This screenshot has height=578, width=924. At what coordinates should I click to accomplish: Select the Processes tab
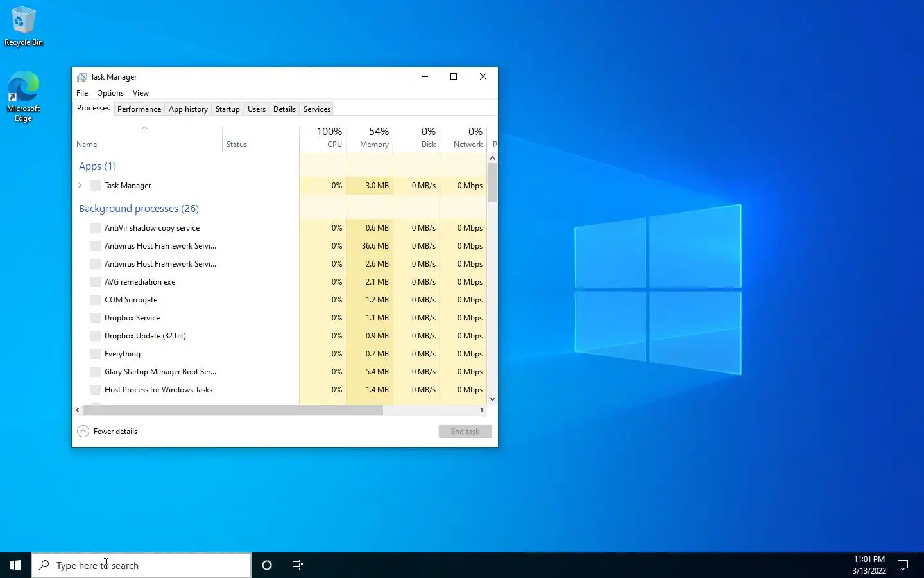click(x=94, y=109)
